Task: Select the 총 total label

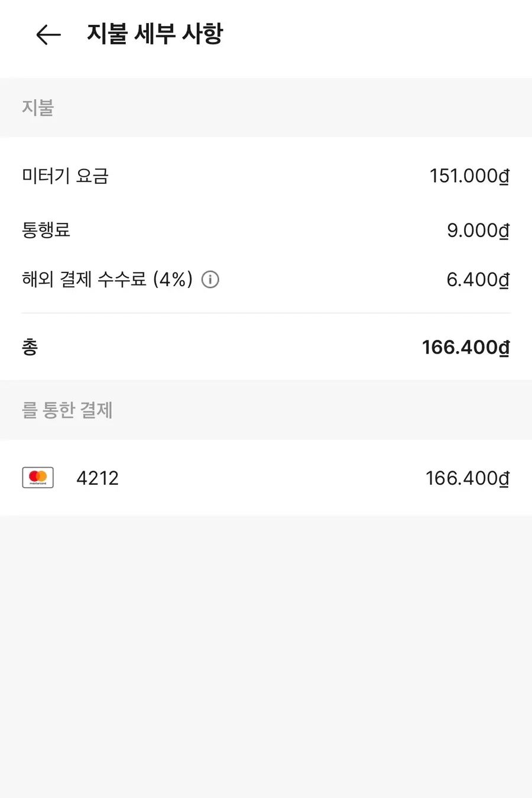Action: click(30, 347)
